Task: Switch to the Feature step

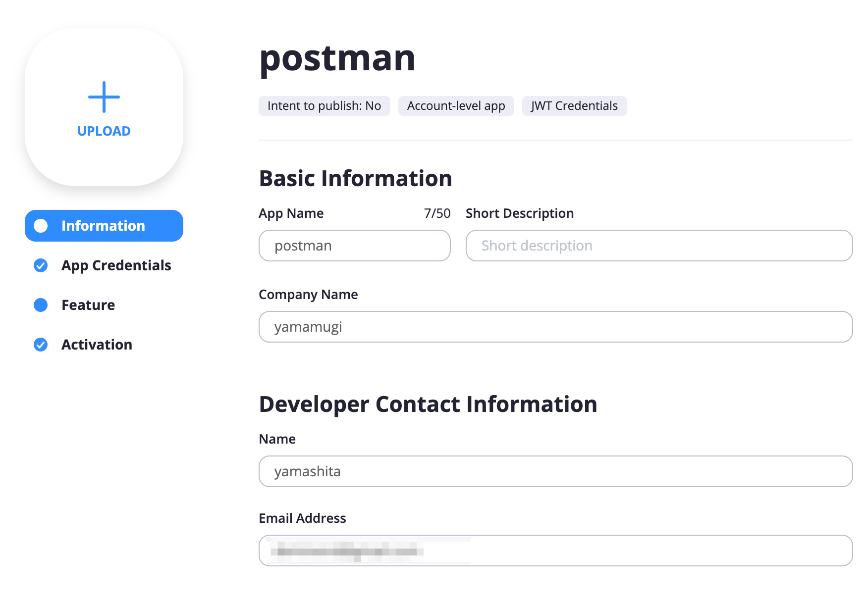Action: tap(88, 305)
